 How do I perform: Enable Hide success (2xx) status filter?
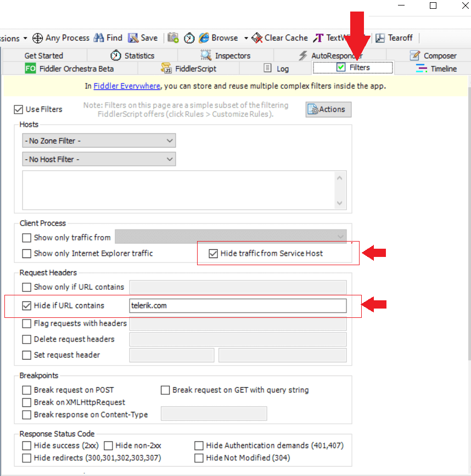pyautogui.click(x=26, y=445)
